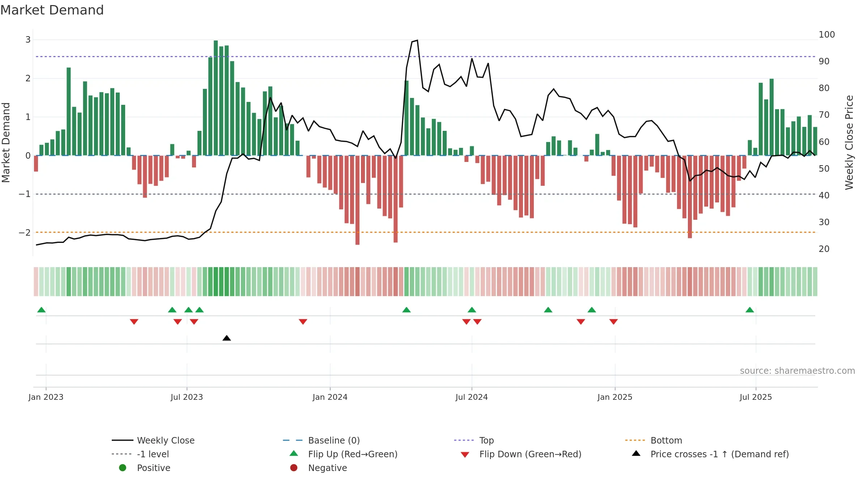Toggle the Positive legend entry

tap(145, 468)
